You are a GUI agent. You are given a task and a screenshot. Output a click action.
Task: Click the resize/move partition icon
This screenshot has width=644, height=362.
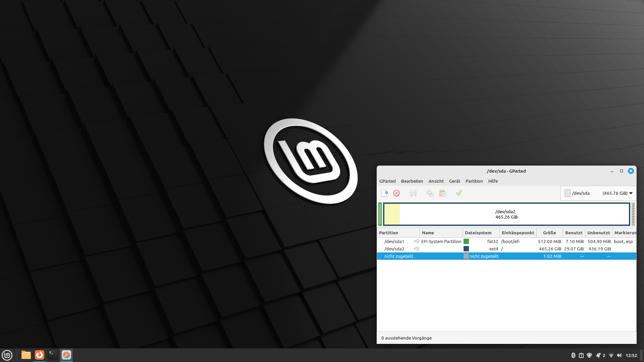(x=413, y=193)
